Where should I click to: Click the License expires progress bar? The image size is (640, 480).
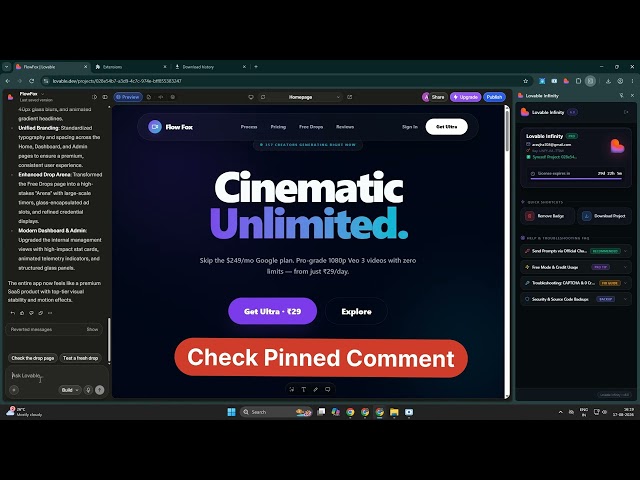click(576, 178)
